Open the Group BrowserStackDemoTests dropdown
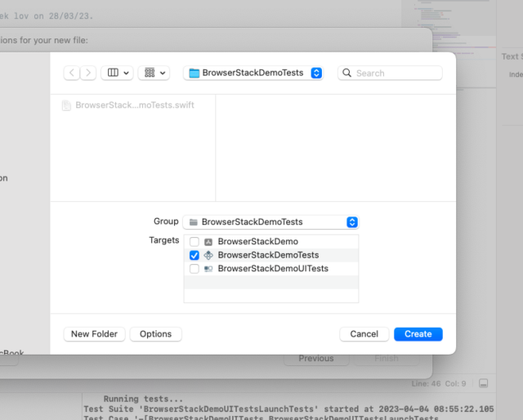523x420 pixels. click(270, 222)
